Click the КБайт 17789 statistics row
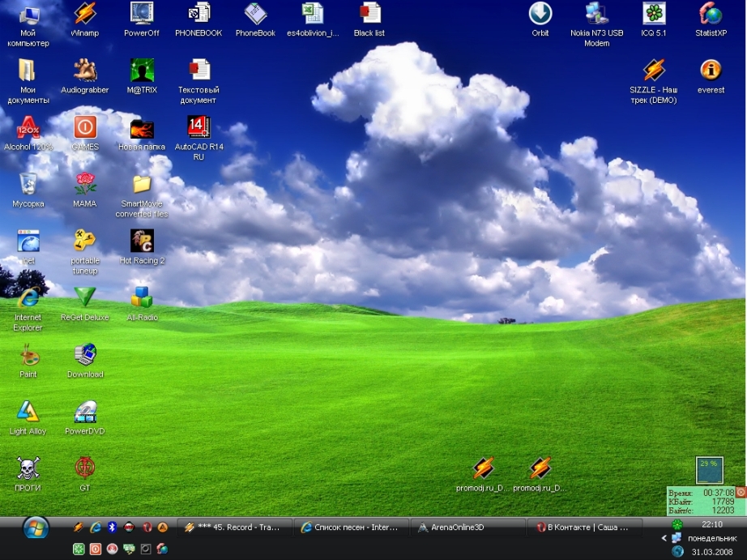Image resolution: width=747 pixels, height=560 pixels. tap(702, 502)
